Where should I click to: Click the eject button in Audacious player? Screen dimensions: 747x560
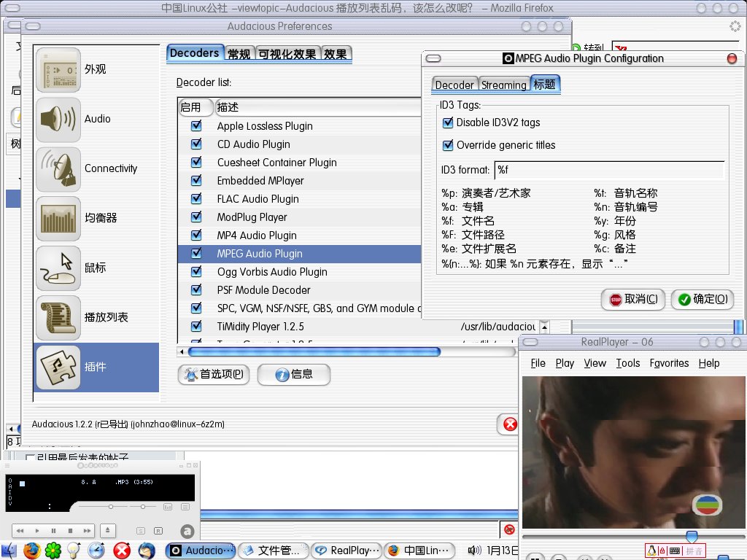coord(108,530)
